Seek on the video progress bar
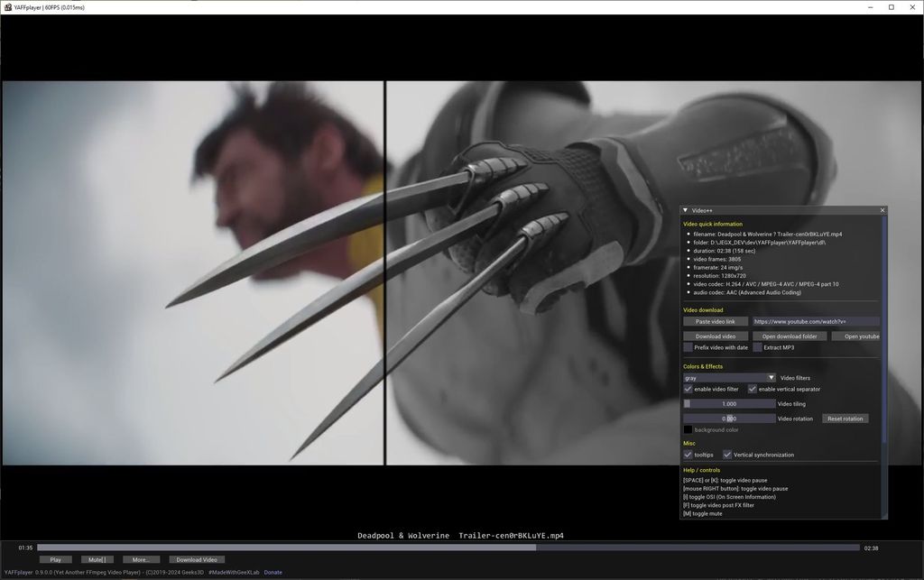 pos(448,548)
